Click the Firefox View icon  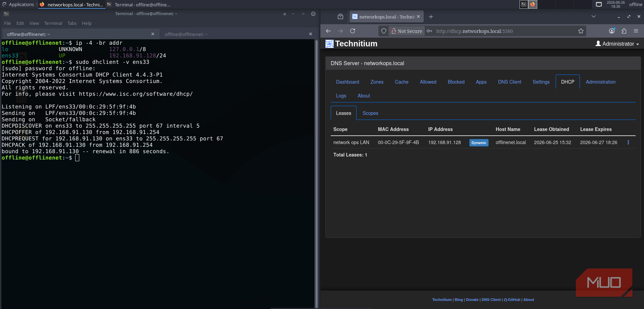(340, 17)
